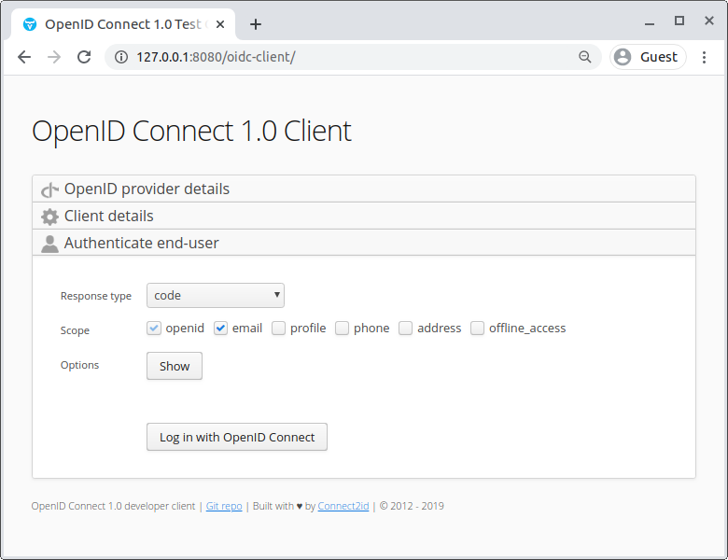The width and height of the screenshot is (728, 560).
Task: Expand the OpenID provider details section
Action: click(147, 189)
